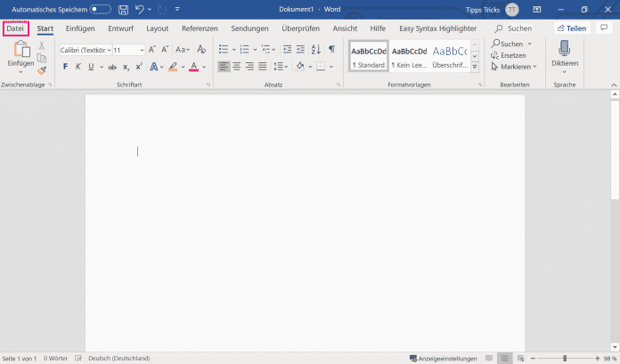Click the Teilen button

coord(571,28)
